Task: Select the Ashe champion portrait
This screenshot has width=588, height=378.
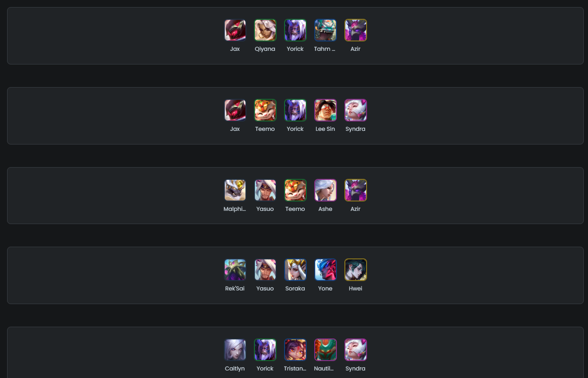Action: [325, 190]
